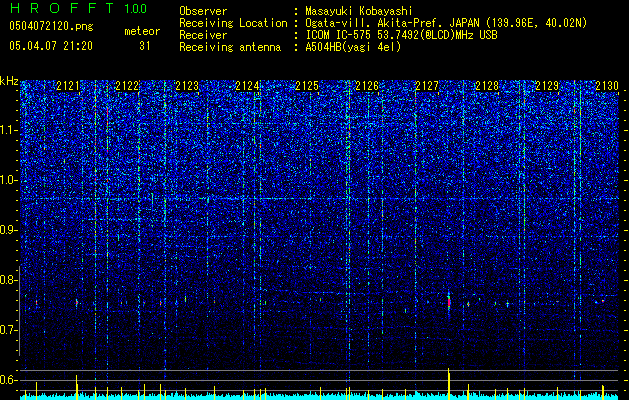Click the ICOM IC-575 53.7492 MHz receiver text
629x400 pixels.
point(401,35)
